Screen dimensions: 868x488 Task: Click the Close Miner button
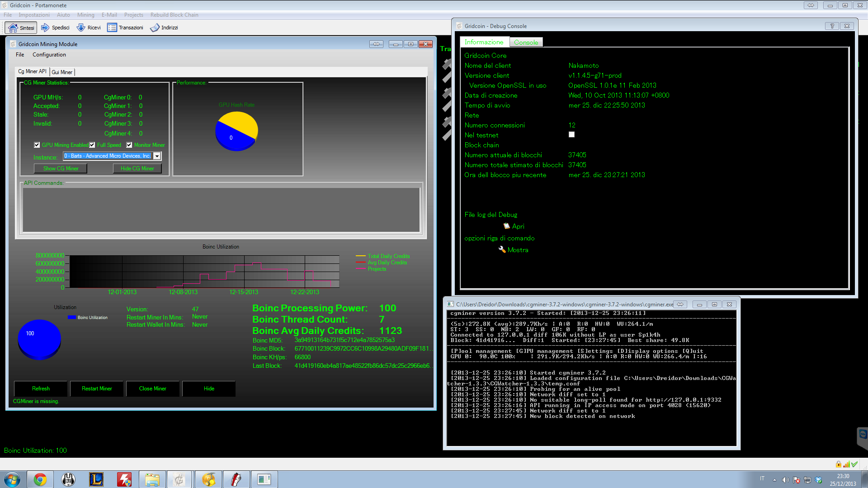[x=153, y=389]
